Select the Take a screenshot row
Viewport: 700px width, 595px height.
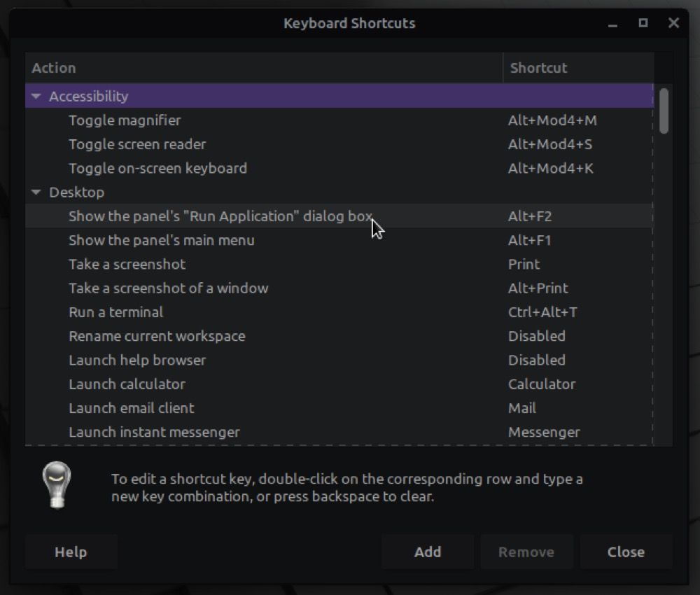(x=127, y=264)
